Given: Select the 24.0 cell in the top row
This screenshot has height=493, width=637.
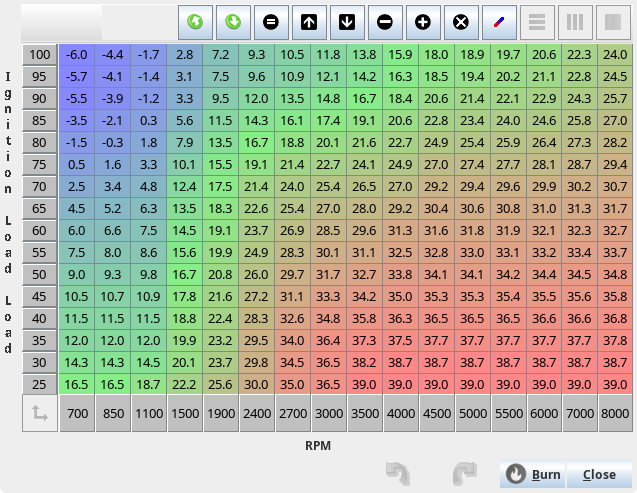Looking at the screenshot, I should tap(616, 54).
